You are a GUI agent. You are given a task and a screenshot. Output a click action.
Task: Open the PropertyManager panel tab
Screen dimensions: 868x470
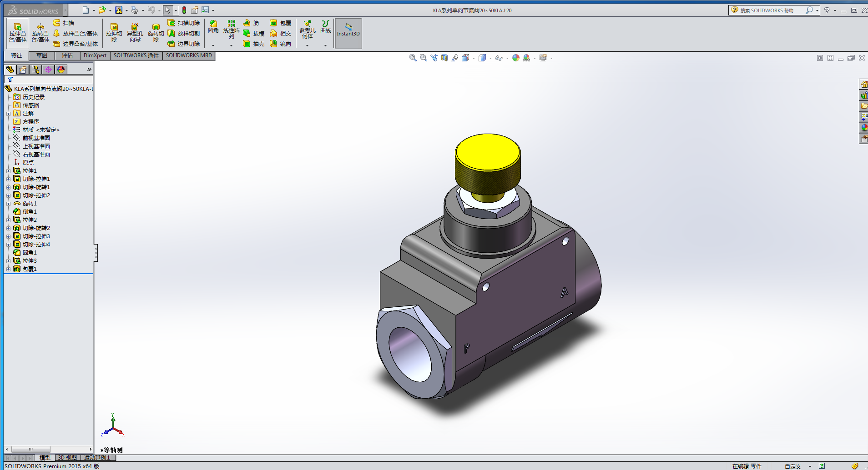pyautogui.click(x=23, y=69)
